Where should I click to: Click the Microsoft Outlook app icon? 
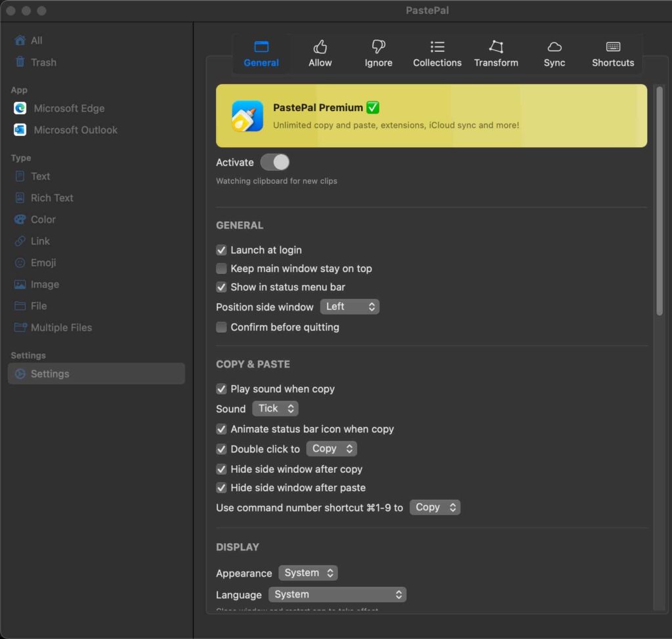20,129
